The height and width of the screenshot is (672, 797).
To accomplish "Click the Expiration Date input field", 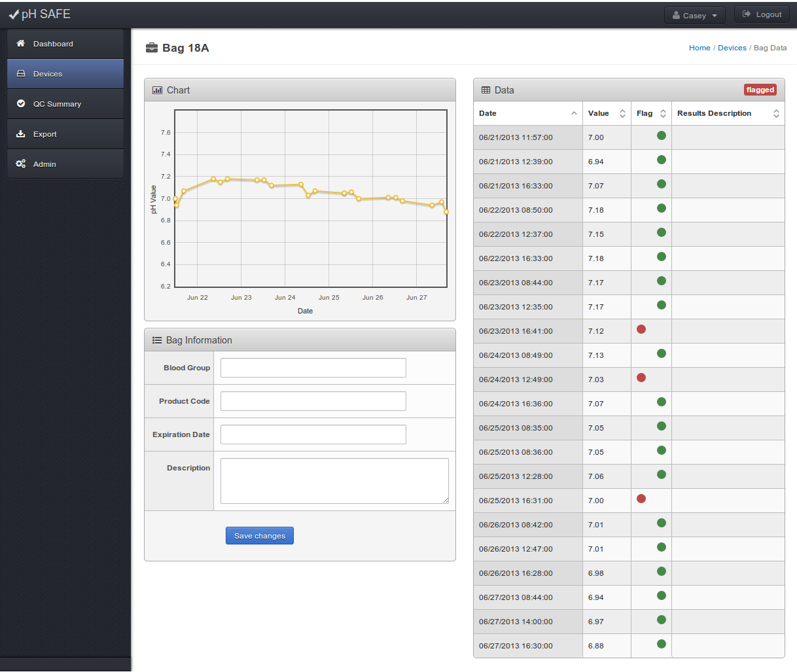I will click(x=313, y=434).
